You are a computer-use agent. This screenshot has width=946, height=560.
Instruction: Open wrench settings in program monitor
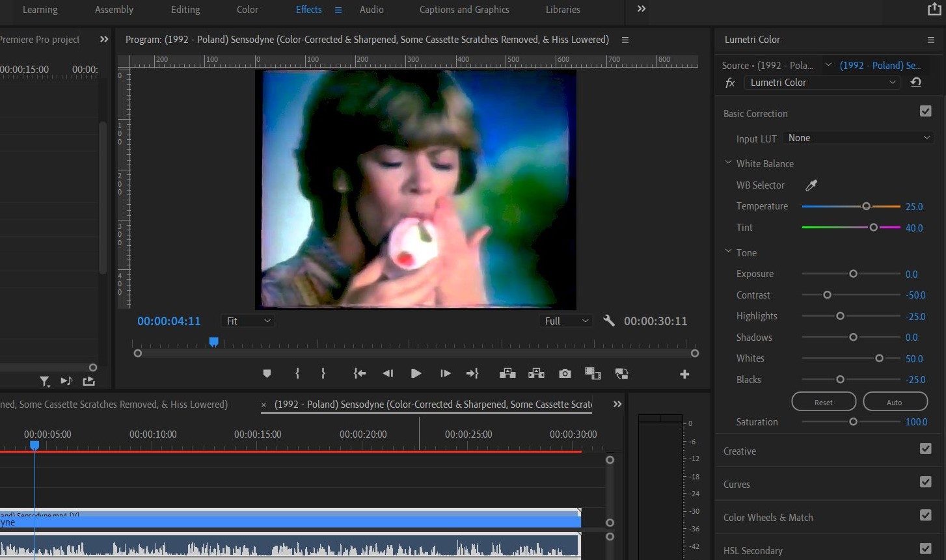(x=609, y=321)
